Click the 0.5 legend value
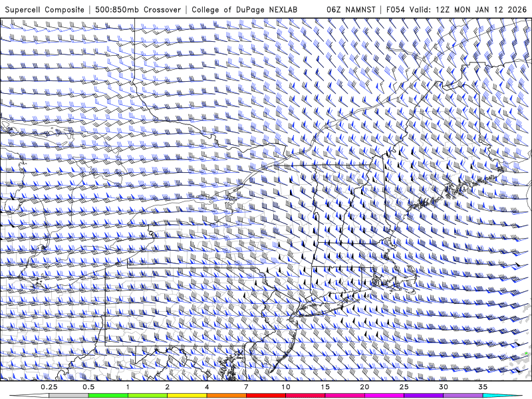Viewport: 532px width, 399px height. (x=88, y=387)
